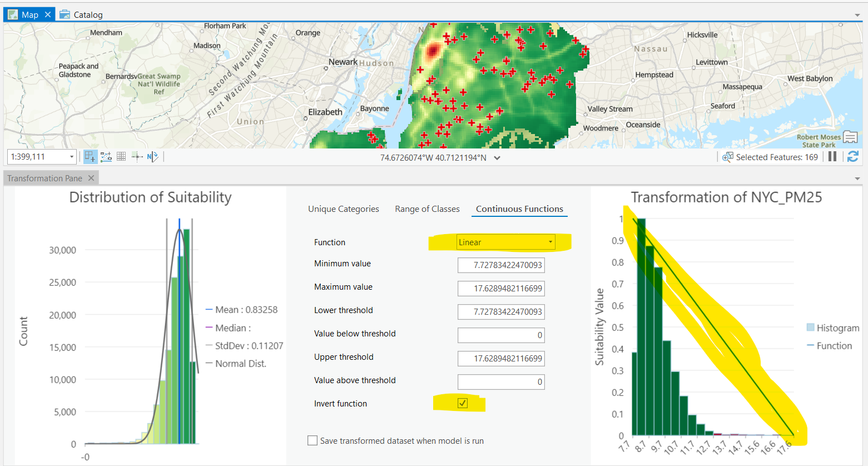Click the Ground to Grid north icon

tap(152, 157)
